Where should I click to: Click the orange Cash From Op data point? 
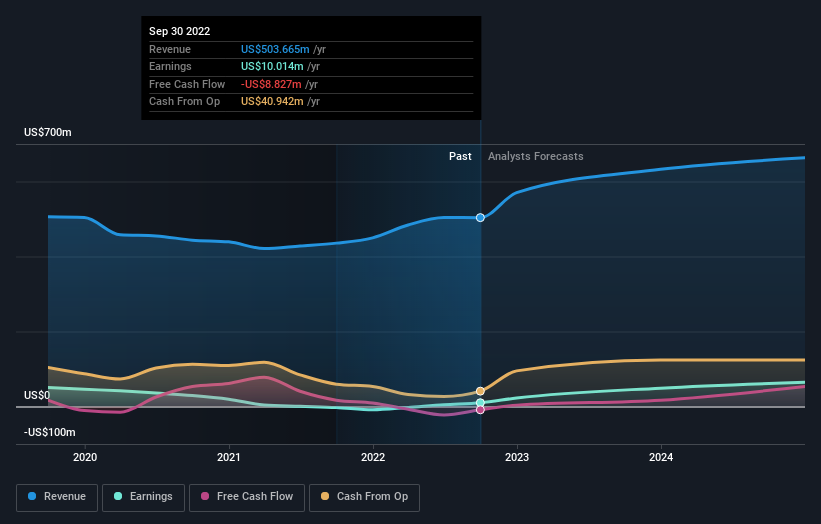click(480, 391)
